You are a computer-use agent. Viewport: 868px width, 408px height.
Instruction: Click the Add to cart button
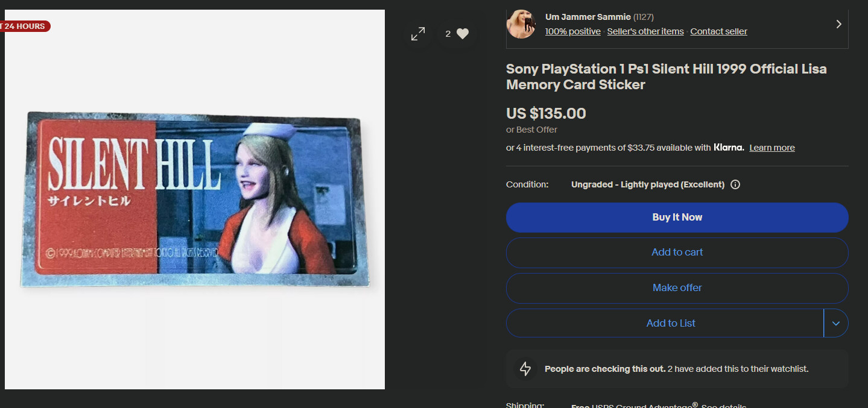pos(677,253)
